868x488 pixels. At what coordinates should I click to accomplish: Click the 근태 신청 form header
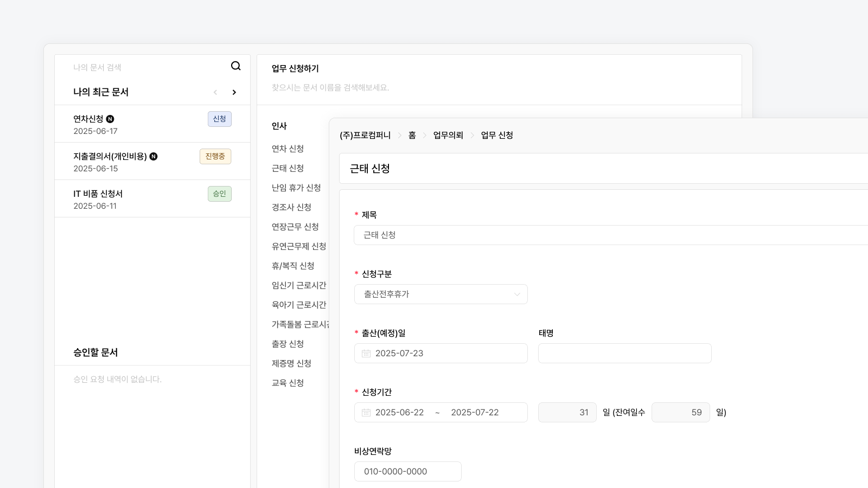coord(370,169)
